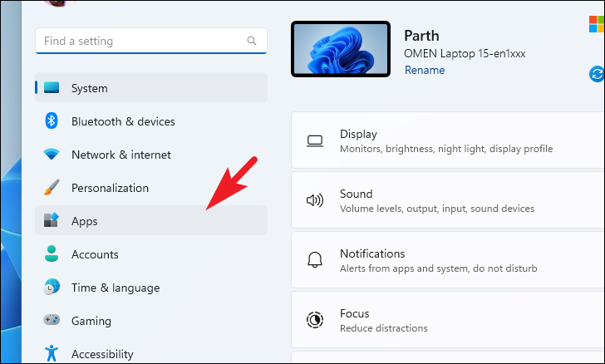Image resolution: width=605 pixels, height=364 pixels.
Task: Open the Notifications settings card
Action: 448,260
